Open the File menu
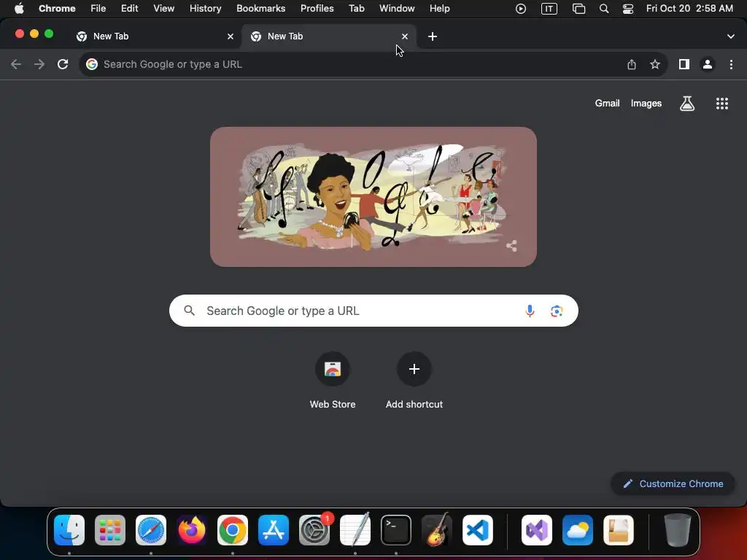 pos(98,9)
